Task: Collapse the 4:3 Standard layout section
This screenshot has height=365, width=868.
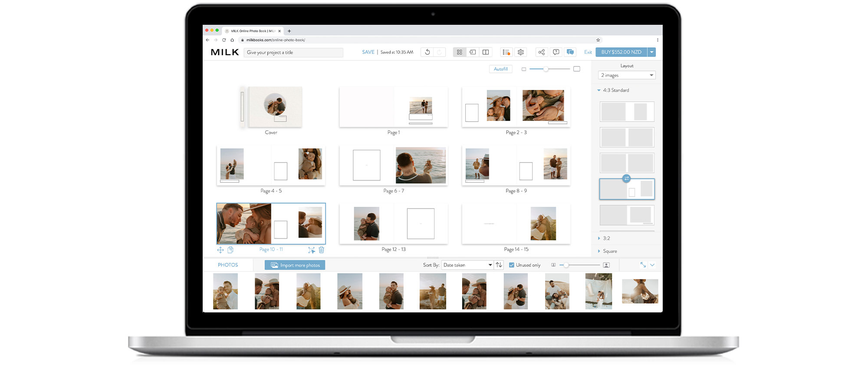Action: point(599,90)
